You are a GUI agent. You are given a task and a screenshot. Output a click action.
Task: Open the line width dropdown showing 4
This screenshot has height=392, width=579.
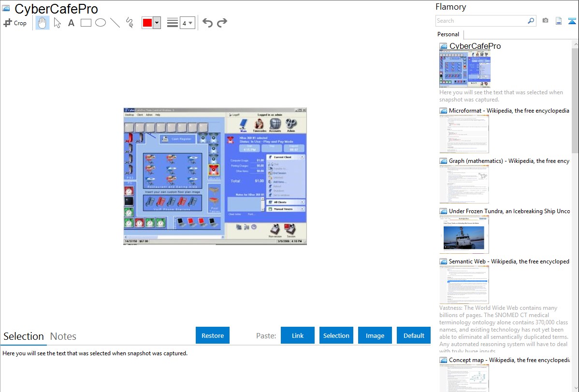point(187,23)
